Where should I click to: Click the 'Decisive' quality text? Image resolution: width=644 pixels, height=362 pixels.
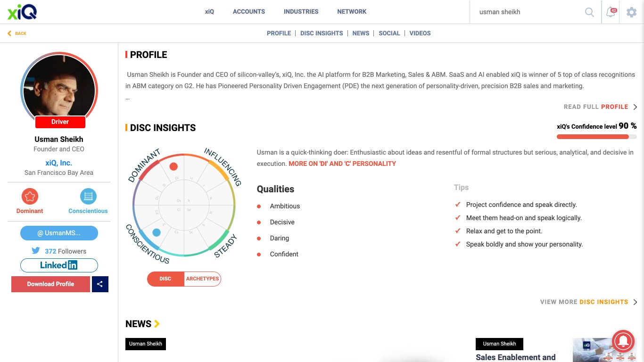(x=282, y=222)
